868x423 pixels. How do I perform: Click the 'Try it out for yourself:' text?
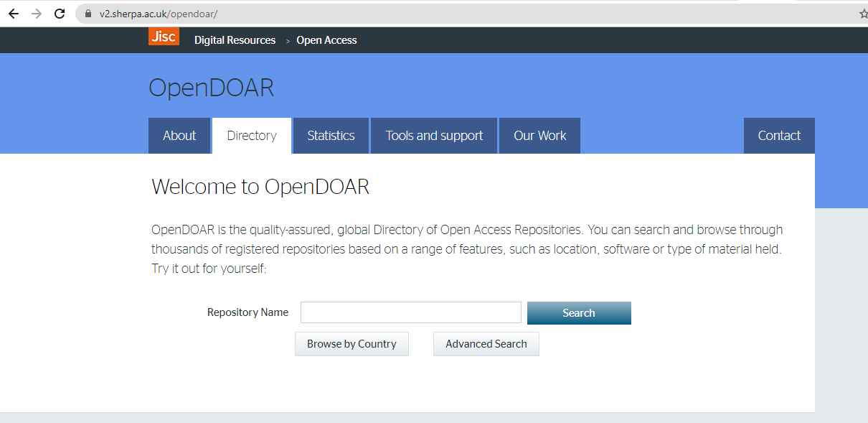pyautogui.click(x=209, y=269)
